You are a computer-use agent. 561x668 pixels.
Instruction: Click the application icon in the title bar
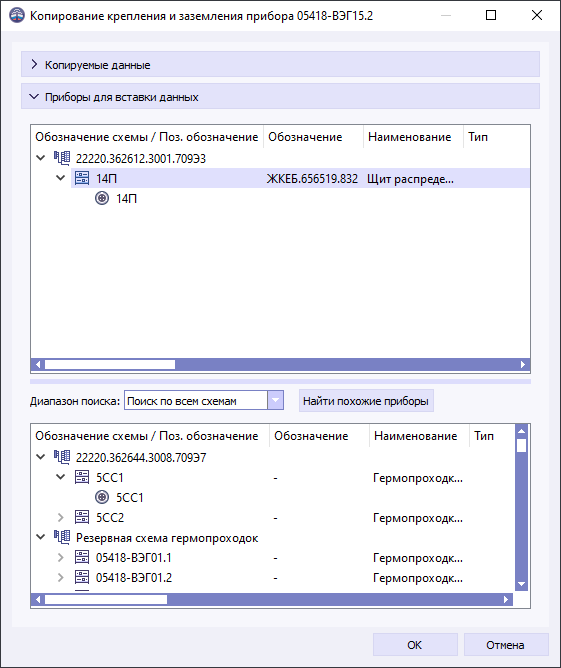(x=17, y=15)
